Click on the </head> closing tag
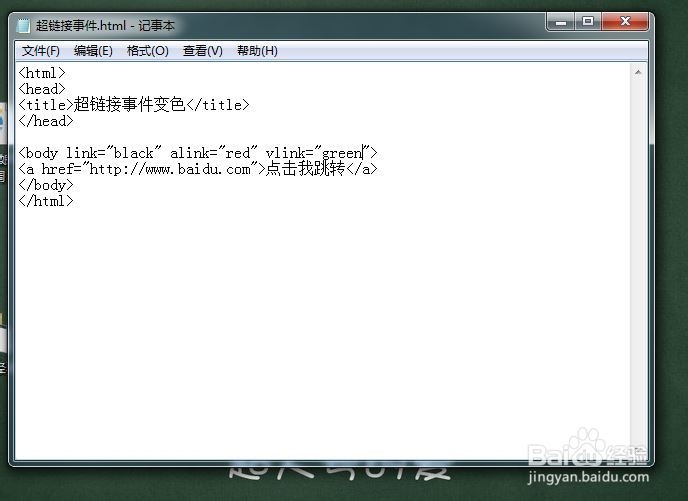This screenshot has height=501, width=688. (46, 121)
